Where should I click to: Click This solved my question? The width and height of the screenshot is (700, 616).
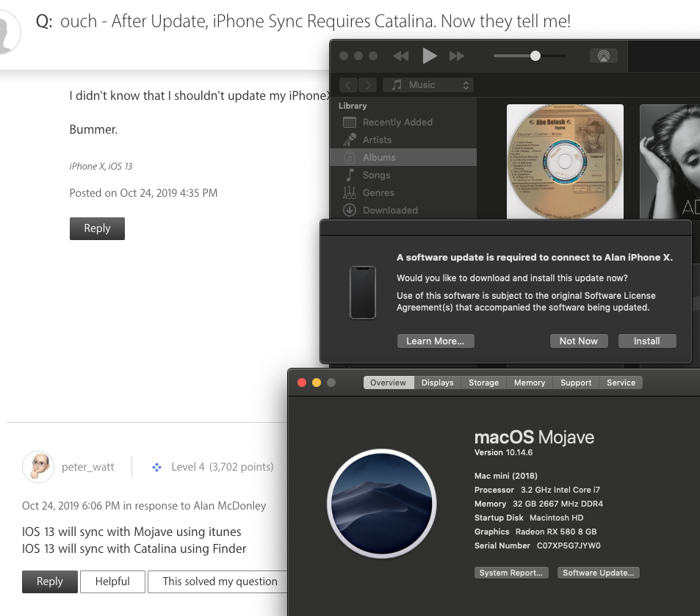coord(219,581)
